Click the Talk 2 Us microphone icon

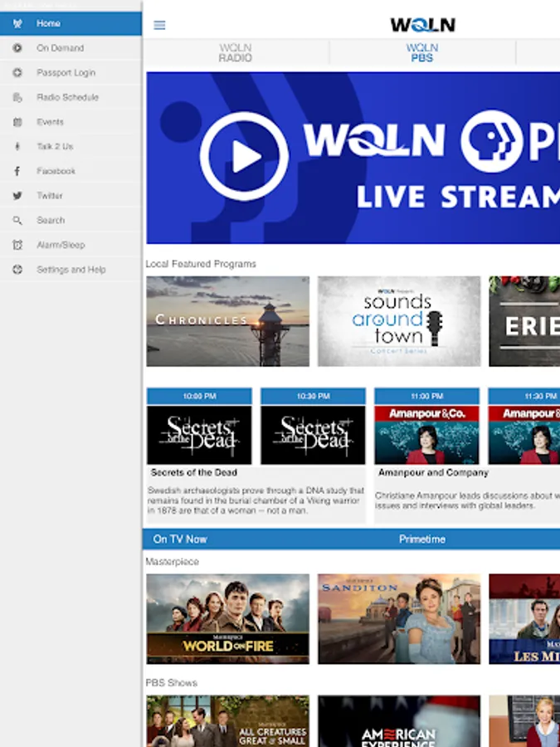pyautogui.click(x=17, y=147)
